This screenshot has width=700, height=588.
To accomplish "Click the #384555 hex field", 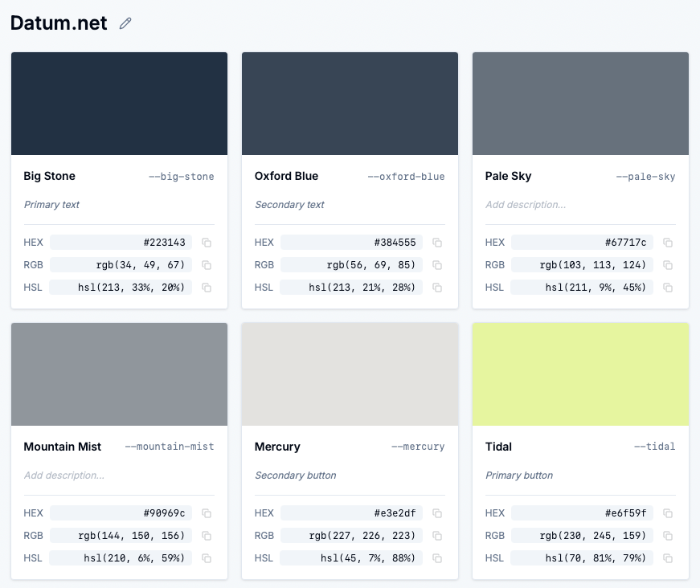I will [x=352, y=243].
